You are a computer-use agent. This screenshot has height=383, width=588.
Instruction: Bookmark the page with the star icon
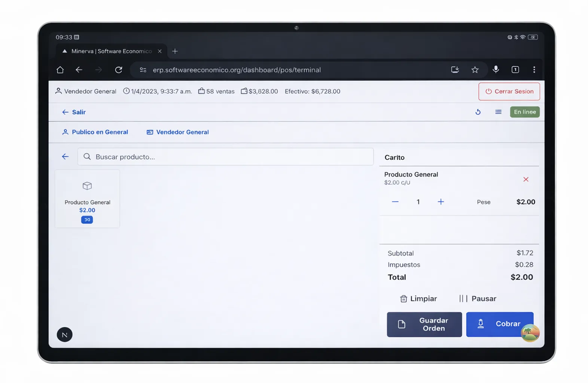tap(475, 70)
